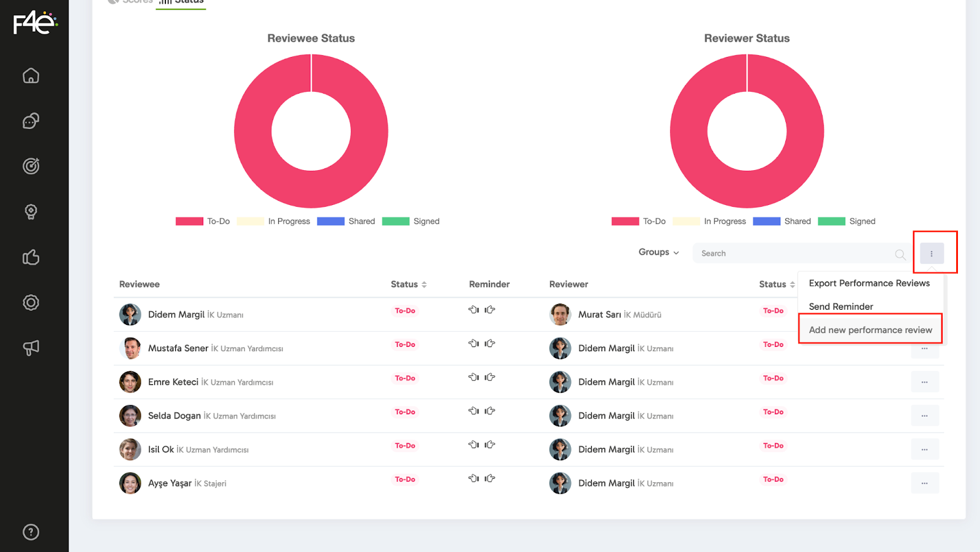
Task: Expand the Groups dropdown
Action: point(658,252)
